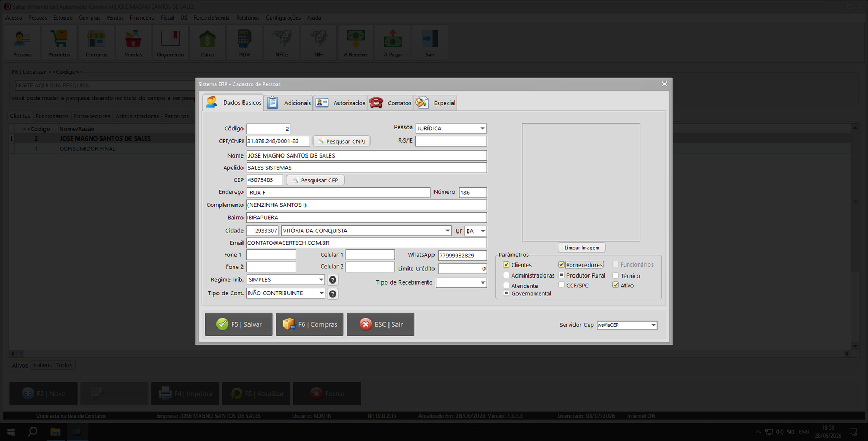The height and width of the screenshot is (441, 868).
Task: Click the Email input field
Action: (x=367, y=243)
